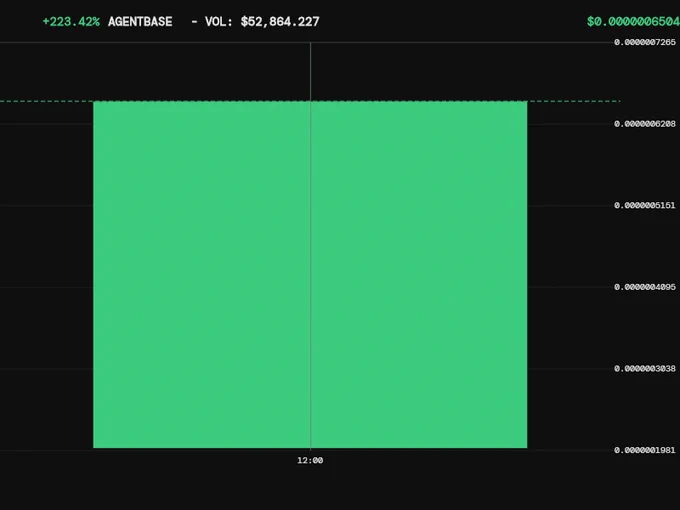The height and width of the screenshot is (510, 680).
Task: Click the 12:00 time axis label
Action: pyautogui.click(x=310, y=461)
